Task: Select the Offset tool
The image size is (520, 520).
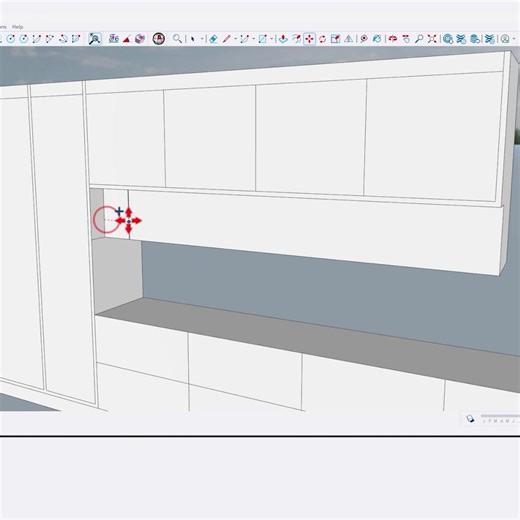Action: click(x=296, y=39)
